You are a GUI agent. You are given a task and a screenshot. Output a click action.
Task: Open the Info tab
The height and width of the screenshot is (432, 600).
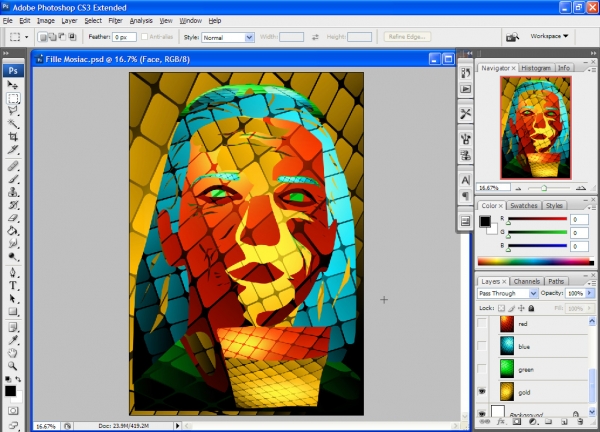pyautogui.click(x=564, y=68)
